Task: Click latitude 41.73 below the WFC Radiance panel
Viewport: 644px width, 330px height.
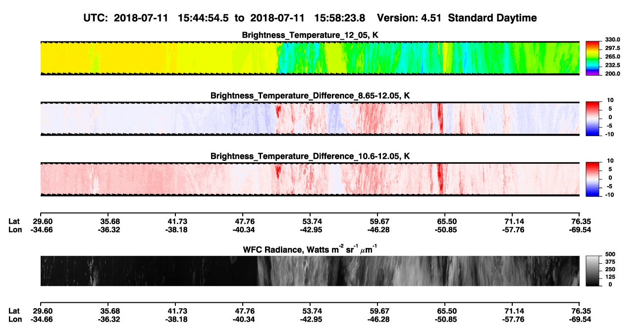Action: coord(175,311)
